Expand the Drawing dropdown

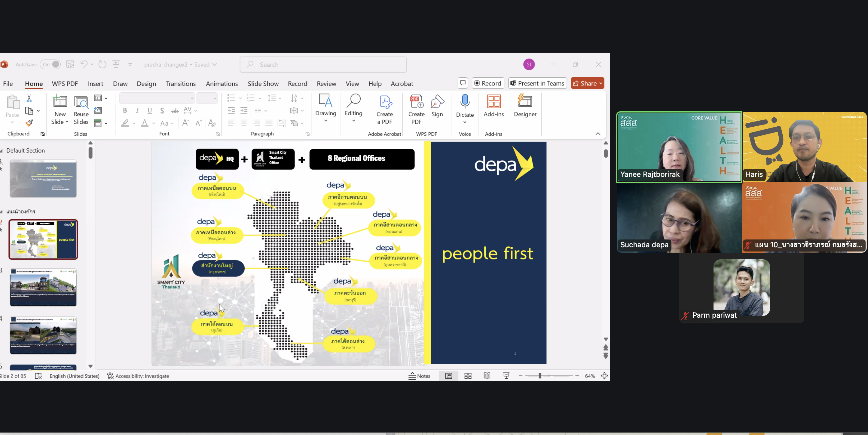click(325, 120)
